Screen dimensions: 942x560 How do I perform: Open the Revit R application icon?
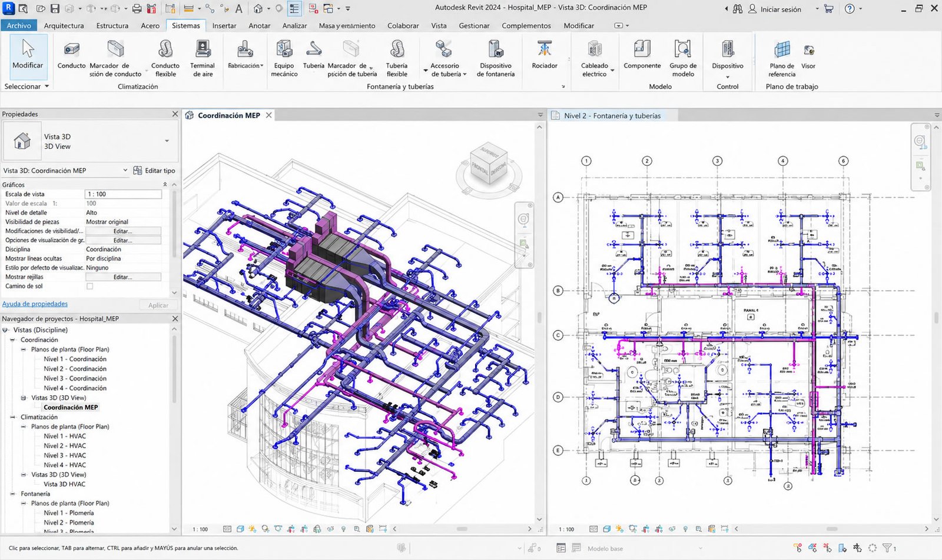pyautogui.click(x=9, y=9)
